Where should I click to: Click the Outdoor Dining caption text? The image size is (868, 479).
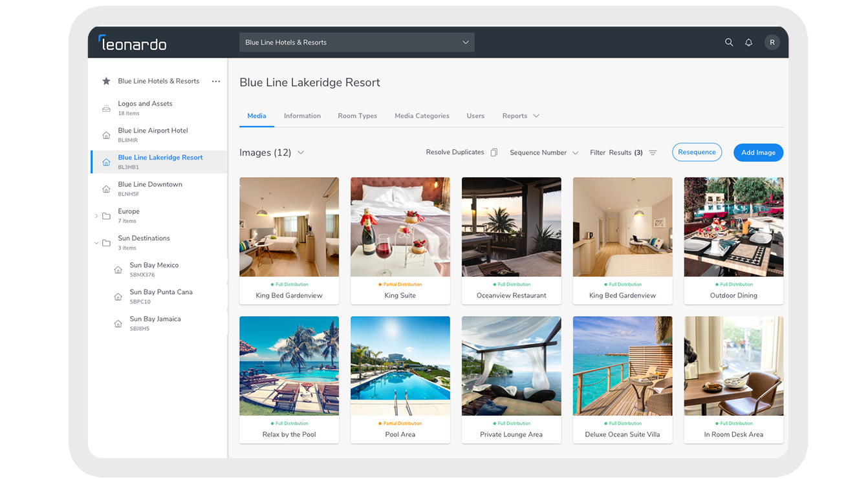tap(733, 295)
